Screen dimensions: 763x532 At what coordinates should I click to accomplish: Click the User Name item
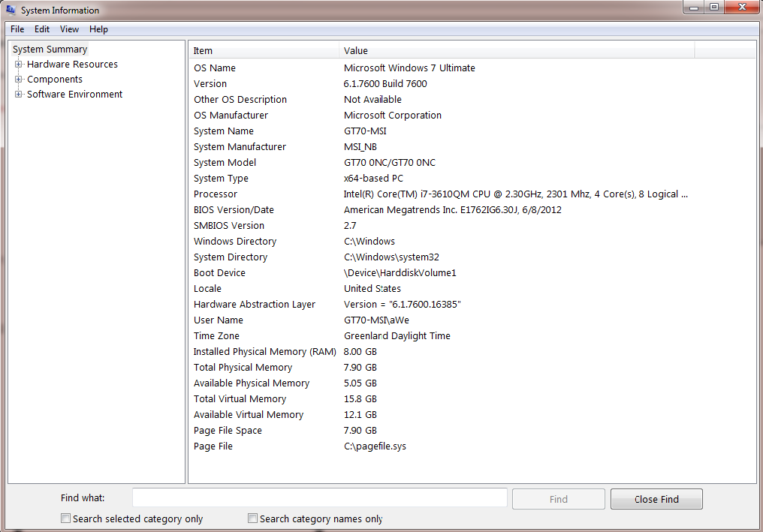pyautogui.click(x=218, y=320)
